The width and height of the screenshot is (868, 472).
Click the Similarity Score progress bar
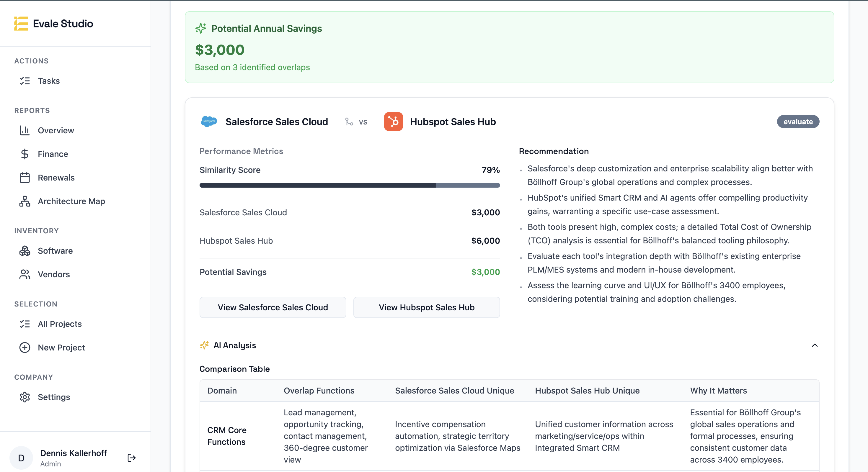coord(350,185)
